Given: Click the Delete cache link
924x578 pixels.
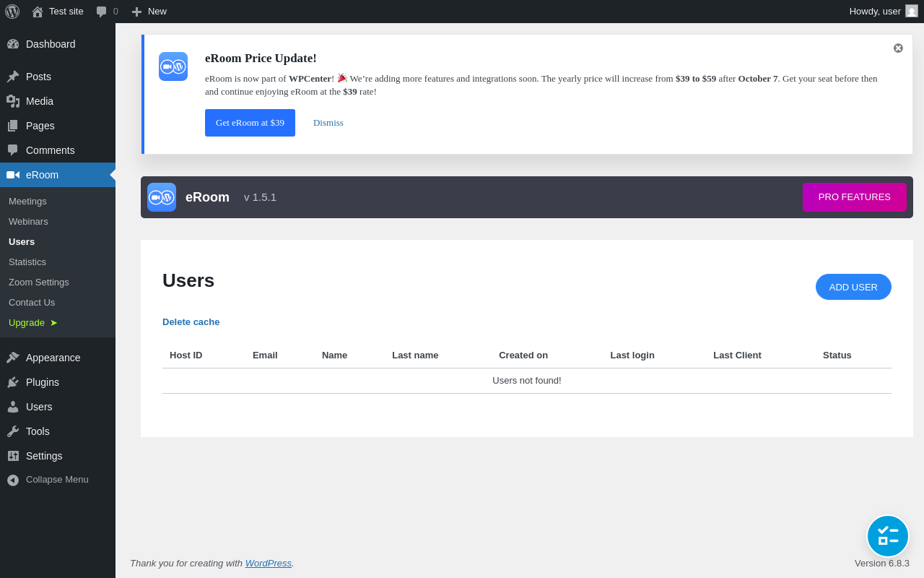Looking at the screenshot, I should pyautogui.click(x=191, y=322).
